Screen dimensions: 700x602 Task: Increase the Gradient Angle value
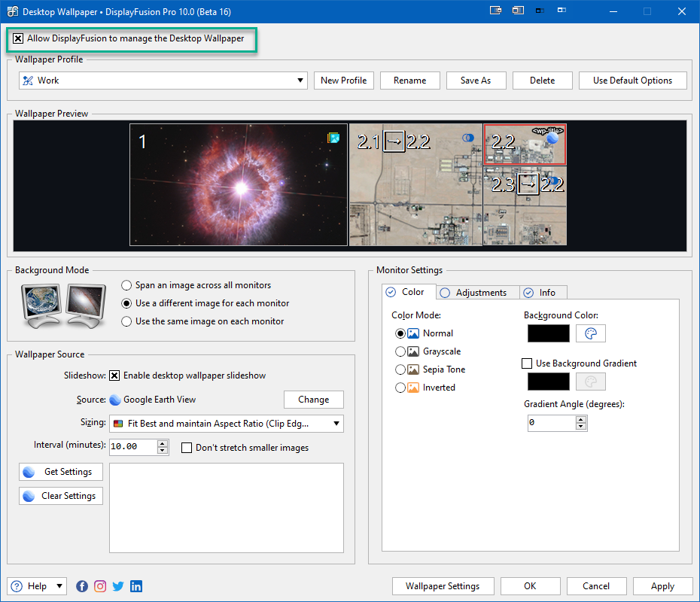pyautogui.click(x=581, y=419)
